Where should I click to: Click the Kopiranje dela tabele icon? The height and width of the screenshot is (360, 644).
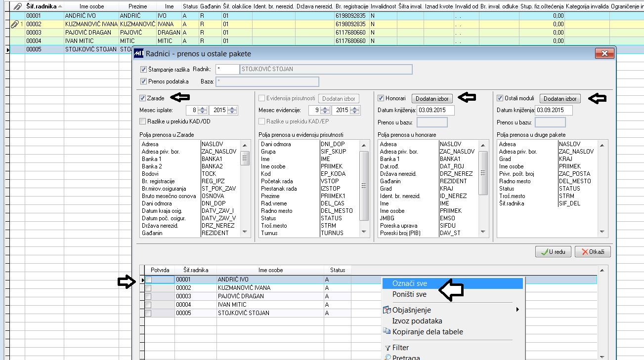pyautogui.click(x=387, y=331)
